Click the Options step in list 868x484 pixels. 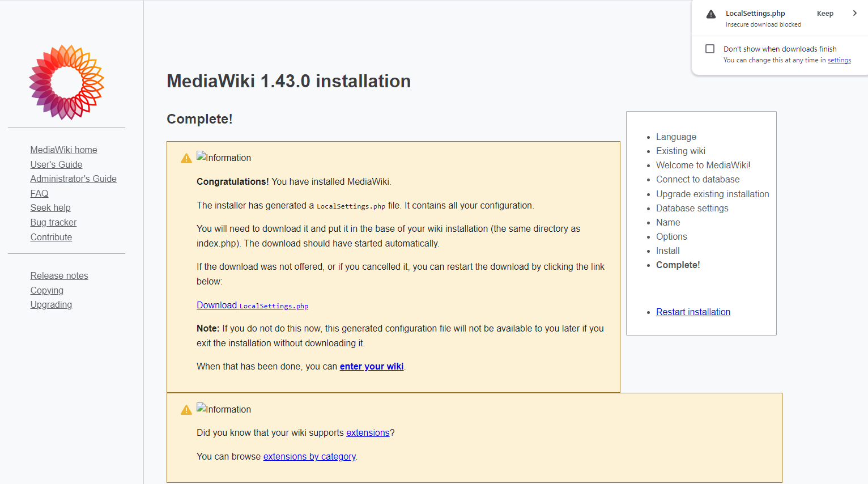[x=671, y=236]
